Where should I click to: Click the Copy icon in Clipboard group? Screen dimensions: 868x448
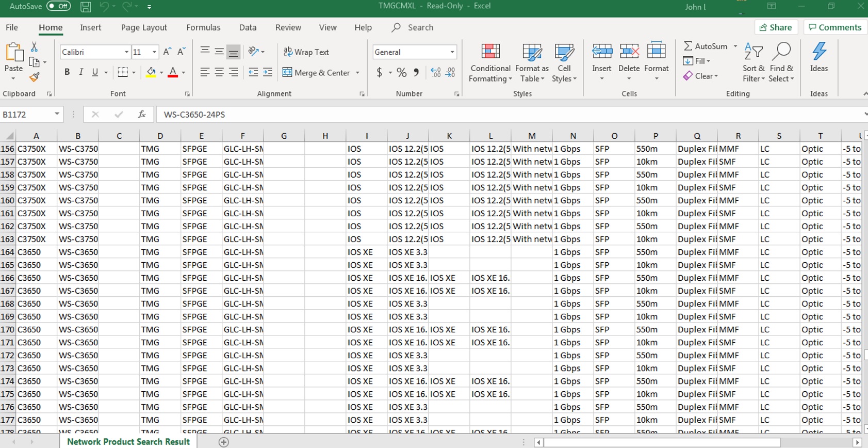coord(35,62)
